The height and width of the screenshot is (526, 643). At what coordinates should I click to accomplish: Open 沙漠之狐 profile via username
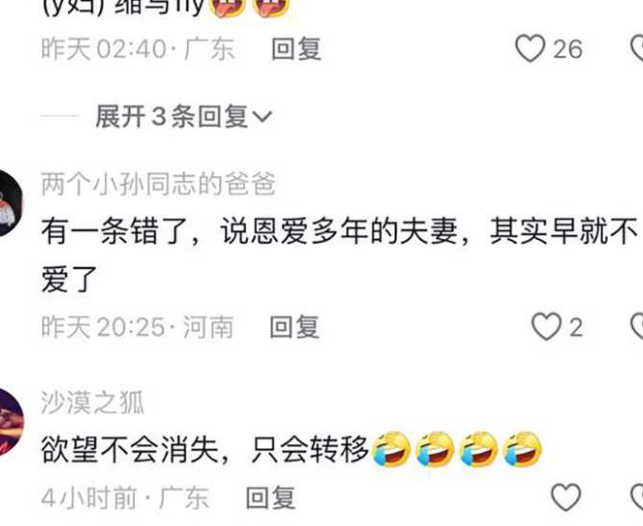pyautogui.click(x=93, y=402)
